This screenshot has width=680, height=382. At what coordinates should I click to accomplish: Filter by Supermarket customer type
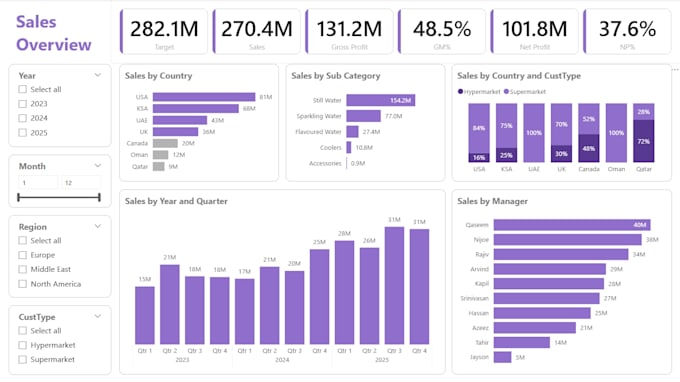[x=23, y=359]
